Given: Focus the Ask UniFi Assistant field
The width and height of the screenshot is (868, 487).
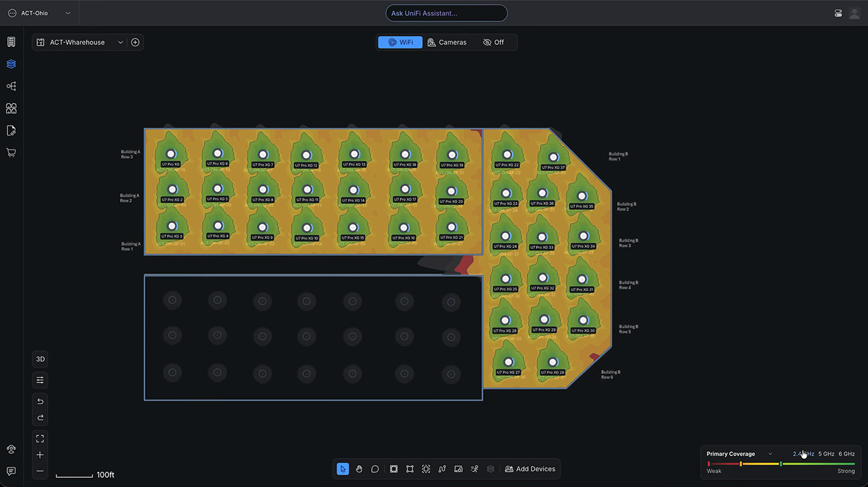Looking at the screenshot, I should [447, 13].
